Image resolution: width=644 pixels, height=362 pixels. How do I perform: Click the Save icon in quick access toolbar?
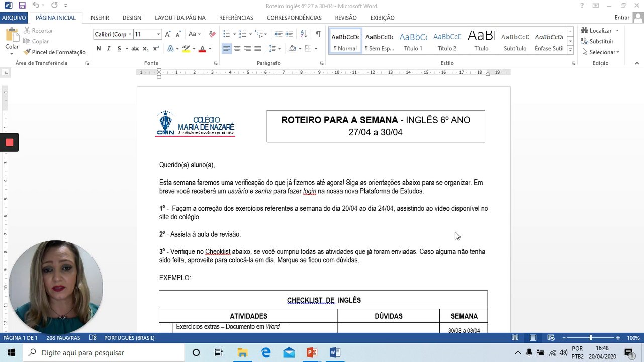[x=22, y=6]
